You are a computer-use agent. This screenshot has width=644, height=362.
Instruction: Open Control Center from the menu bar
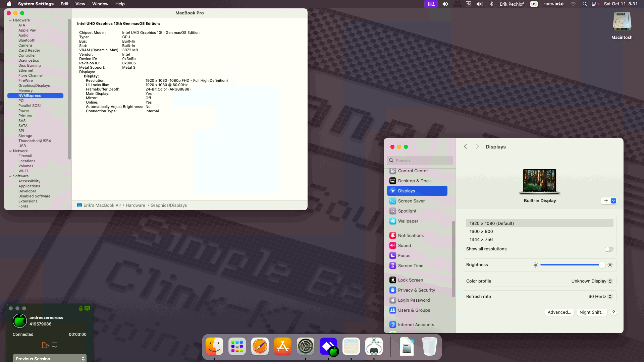coord(594,4)
